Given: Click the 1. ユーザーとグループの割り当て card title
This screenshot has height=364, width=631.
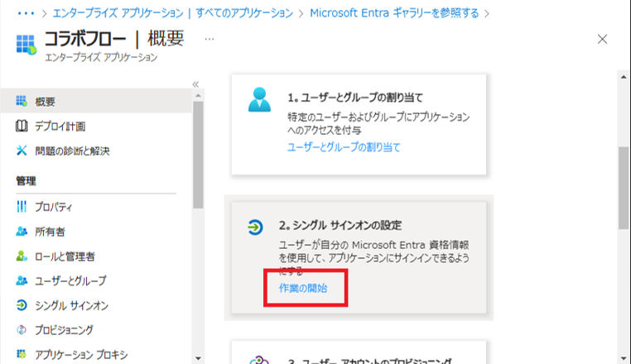Looking at the screenshot, I should 355,98.
